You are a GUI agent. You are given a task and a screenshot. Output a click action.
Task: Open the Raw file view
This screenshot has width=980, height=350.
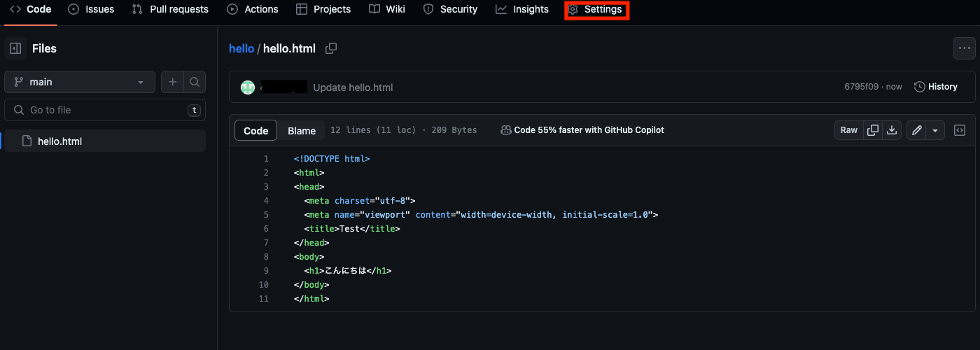(x=849, y=130)
